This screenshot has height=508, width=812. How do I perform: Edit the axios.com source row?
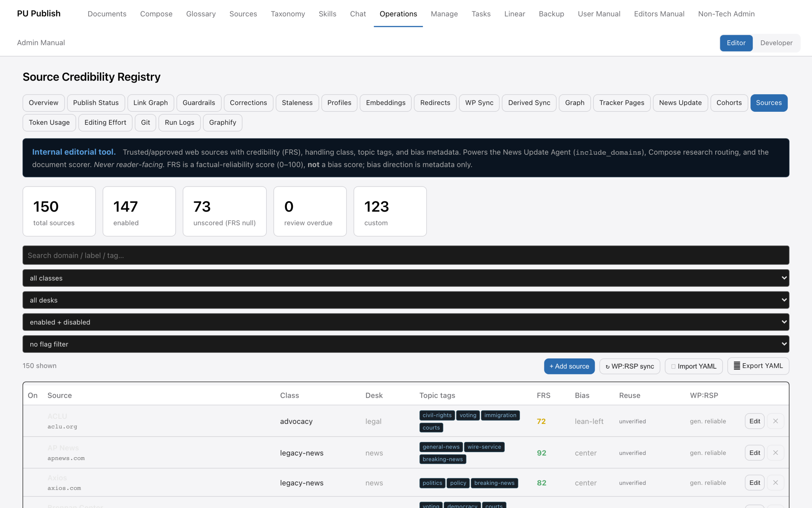point(755,483)
